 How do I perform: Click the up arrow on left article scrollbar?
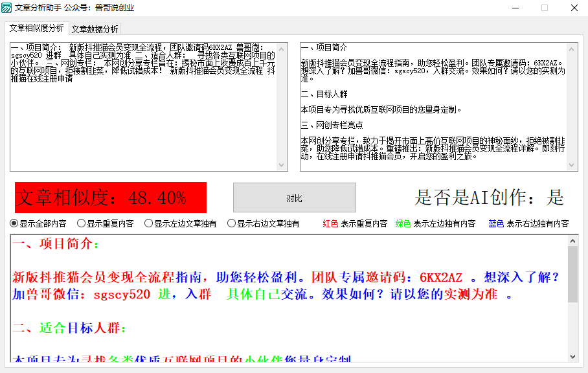coord(282,47)
